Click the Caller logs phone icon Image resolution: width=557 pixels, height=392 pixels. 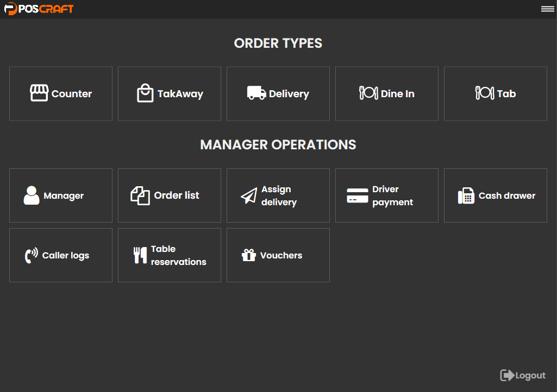[32, 255]
